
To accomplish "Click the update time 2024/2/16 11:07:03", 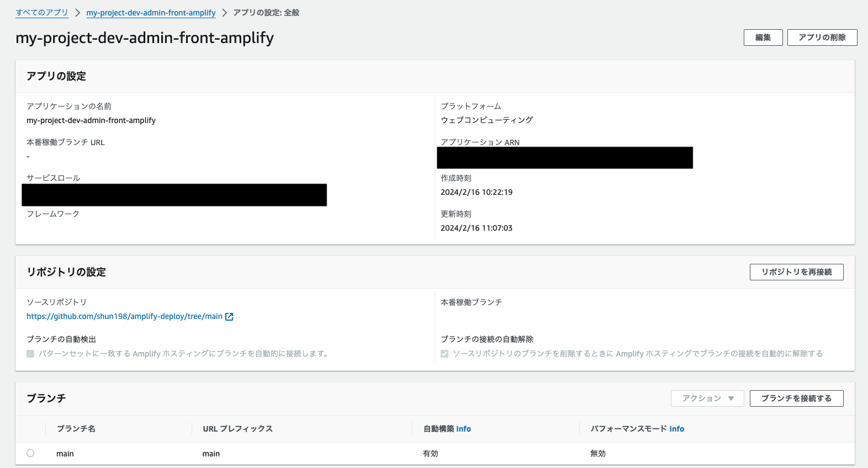I will pyautogui.click(x=477, y=228).
